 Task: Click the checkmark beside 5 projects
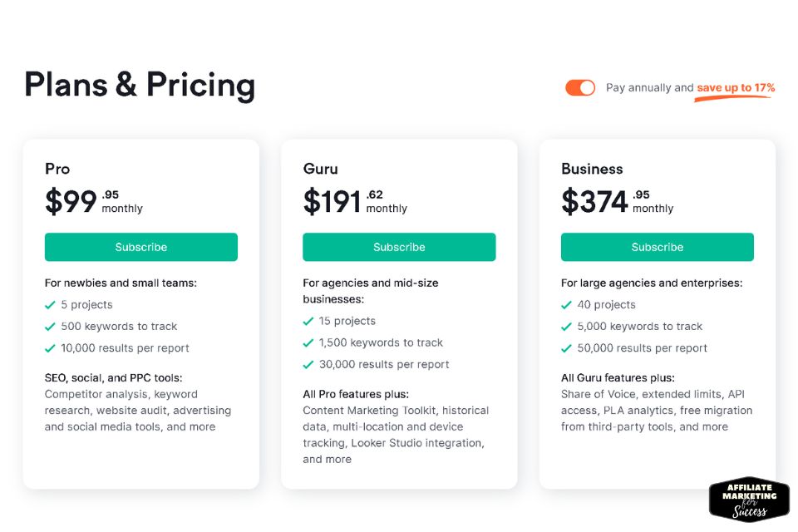click(x=50, y=305)
